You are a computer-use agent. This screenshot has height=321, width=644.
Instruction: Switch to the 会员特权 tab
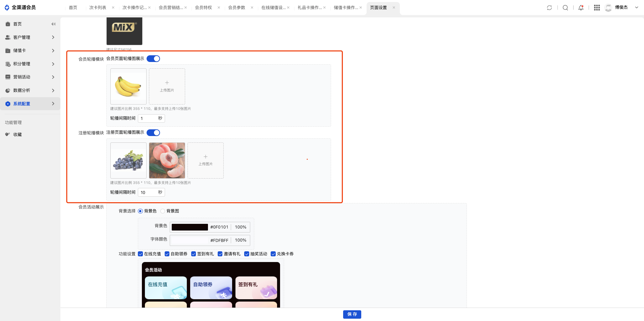[x=203, y=8]
